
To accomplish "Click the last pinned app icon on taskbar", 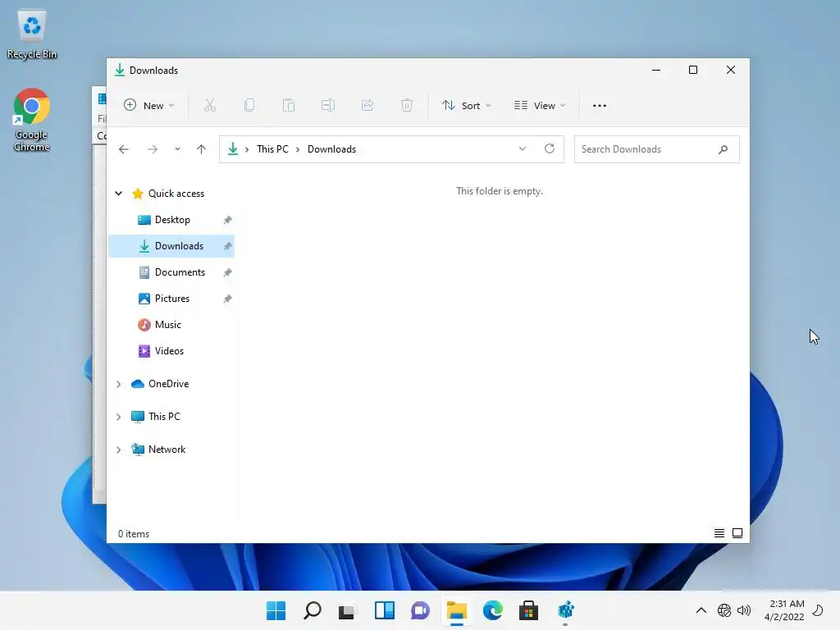I will point(565,610).
